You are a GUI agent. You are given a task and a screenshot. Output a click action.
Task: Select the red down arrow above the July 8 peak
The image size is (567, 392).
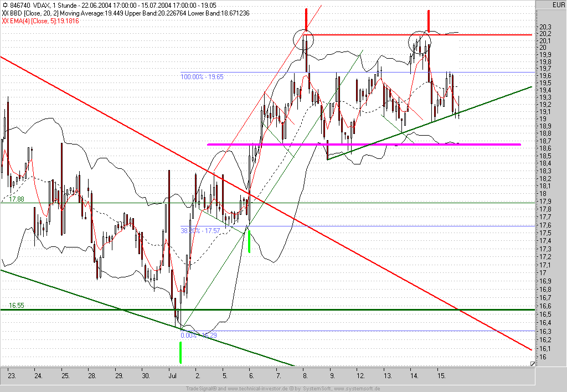[x=306, y=19]
